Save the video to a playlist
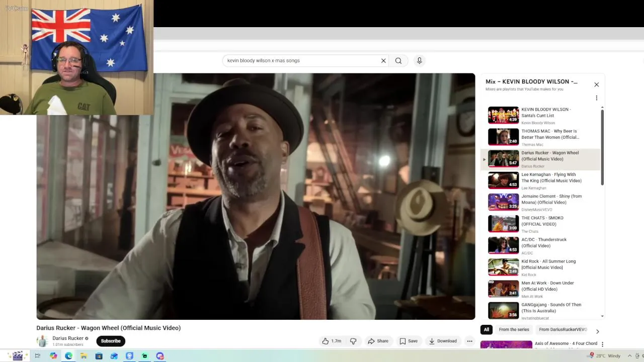The image size is (644, 362). (x=408, y=341)
